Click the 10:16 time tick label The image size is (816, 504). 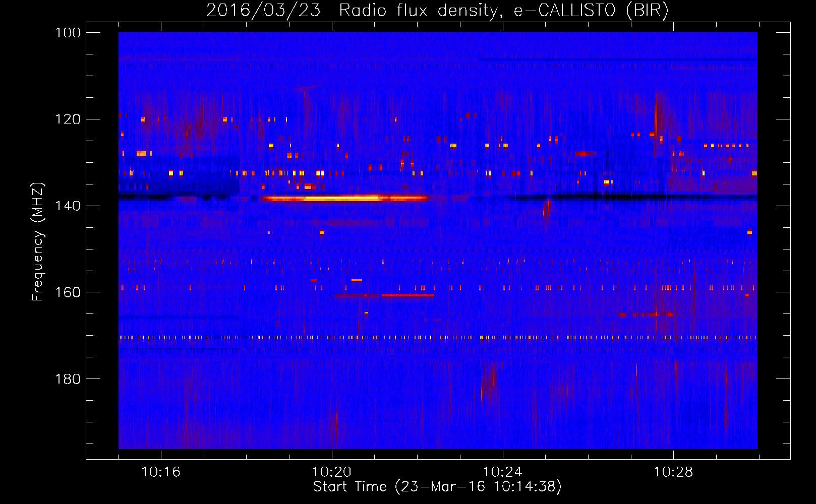(x=161, y=472)
